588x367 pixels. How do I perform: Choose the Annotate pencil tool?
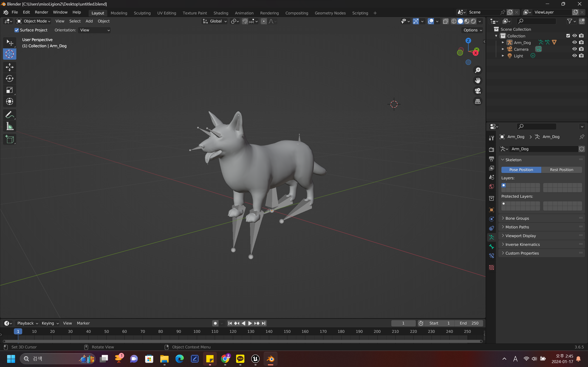point(9,114)
